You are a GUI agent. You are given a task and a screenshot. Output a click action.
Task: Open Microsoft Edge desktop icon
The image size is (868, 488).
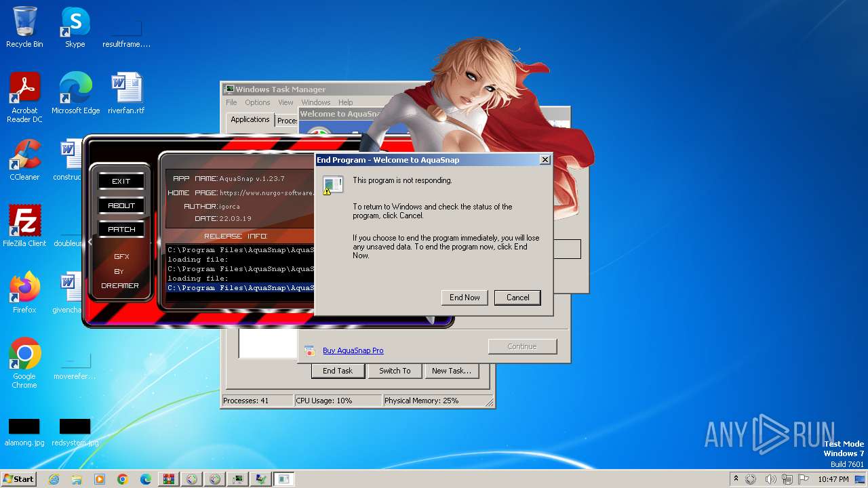(75, 94)
